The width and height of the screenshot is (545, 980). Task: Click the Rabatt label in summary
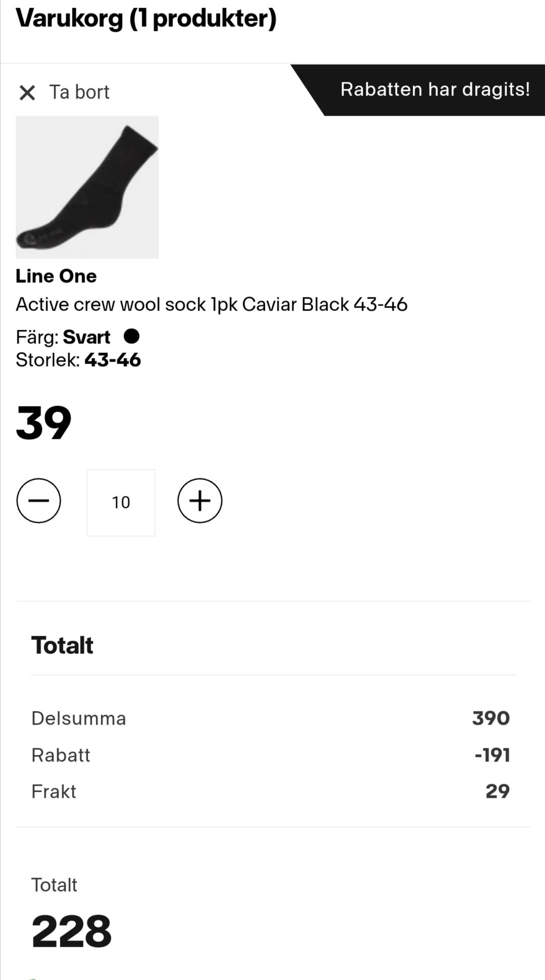tap(61, 755)
